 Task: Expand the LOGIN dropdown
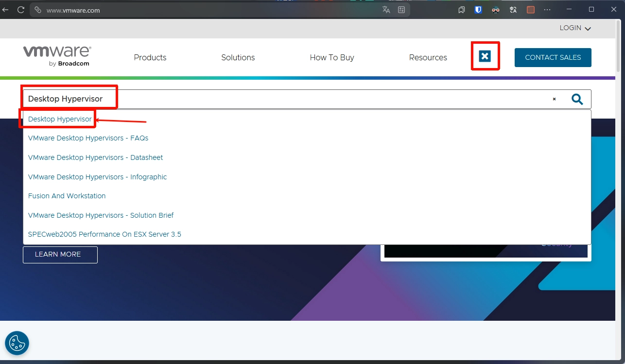575,28
